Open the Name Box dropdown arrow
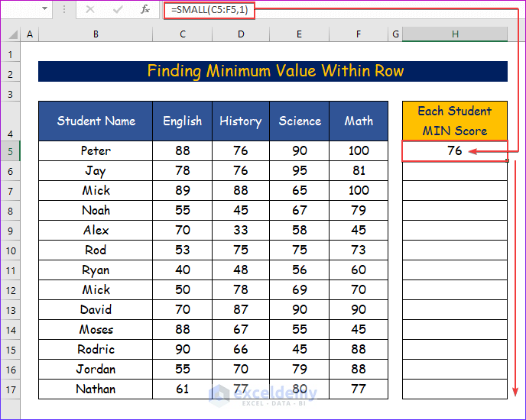 point(44,8)
